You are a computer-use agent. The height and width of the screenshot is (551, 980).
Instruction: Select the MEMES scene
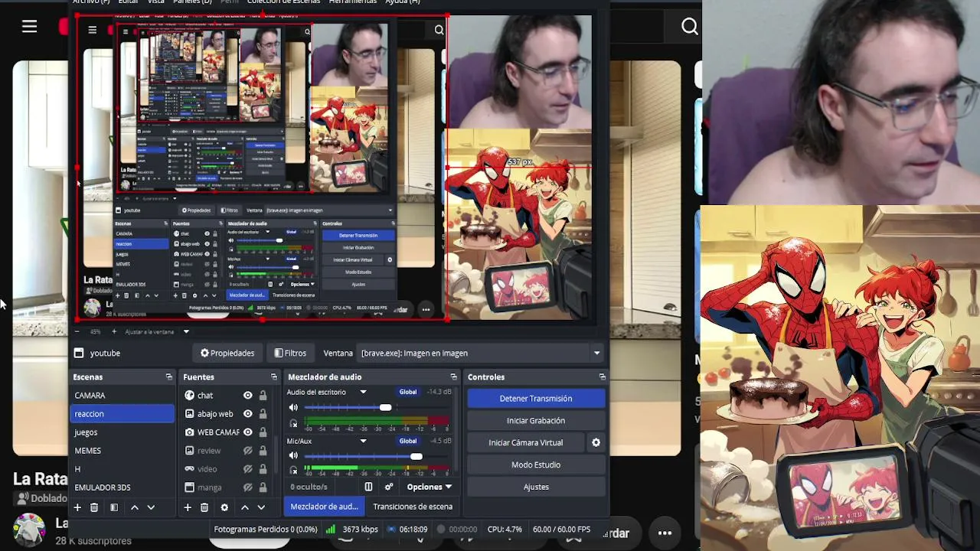coord(122,451)
